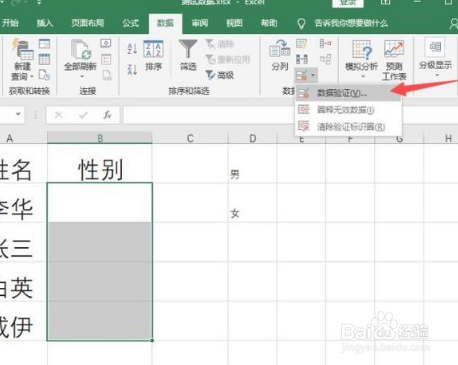Click 清除 (Clear) filter button

pyautogui.click(x=220, y=44)
